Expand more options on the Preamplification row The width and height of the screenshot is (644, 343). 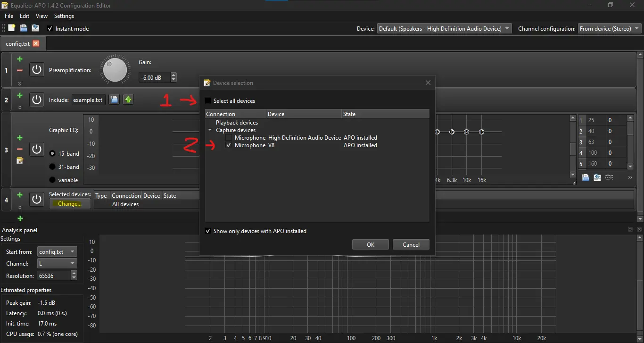click(x=20, y=84)
